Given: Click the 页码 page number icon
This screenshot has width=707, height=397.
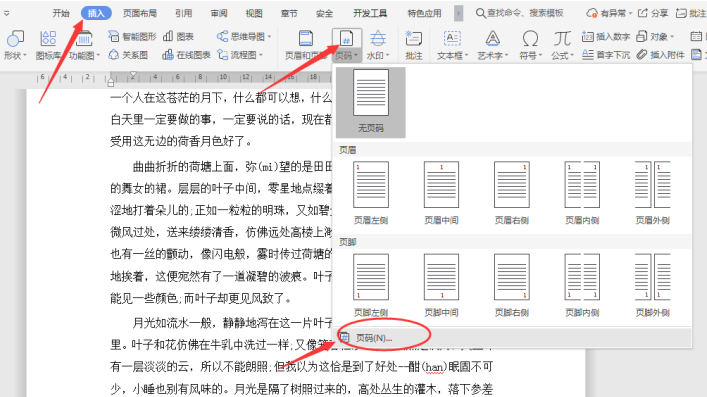Looking at the screenshot, I should pos(346,40).
